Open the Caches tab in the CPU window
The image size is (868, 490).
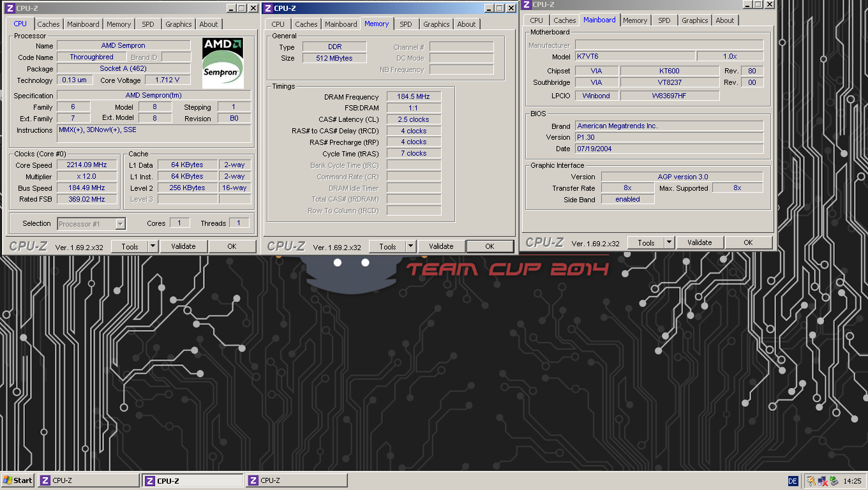(49, 24)
